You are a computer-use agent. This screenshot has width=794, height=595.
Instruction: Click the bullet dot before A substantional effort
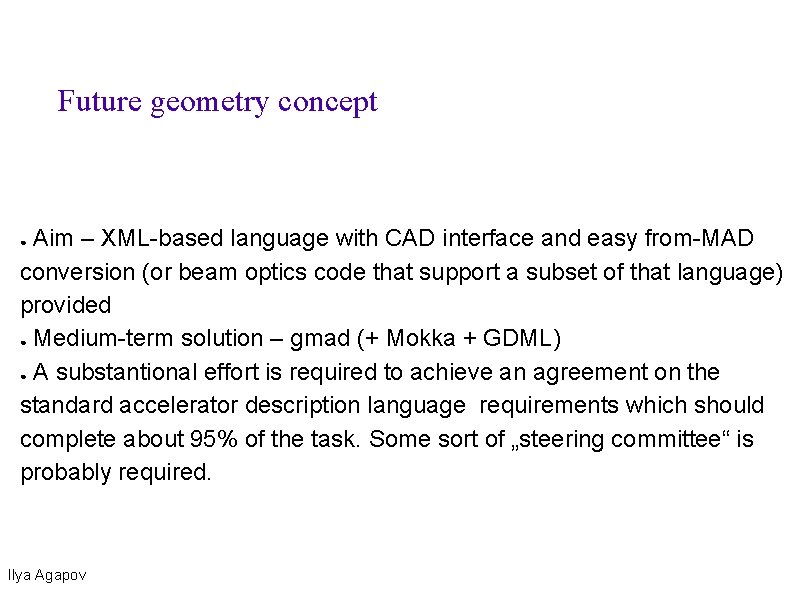[23, 376]
